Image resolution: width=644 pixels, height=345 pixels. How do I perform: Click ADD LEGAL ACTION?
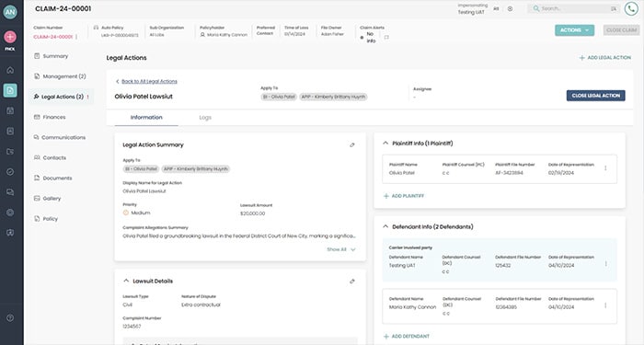tap(604, 58)
